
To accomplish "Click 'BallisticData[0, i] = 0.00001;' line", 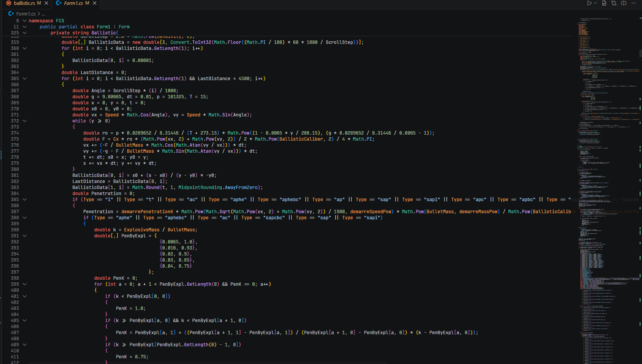I will click(113, 60).
